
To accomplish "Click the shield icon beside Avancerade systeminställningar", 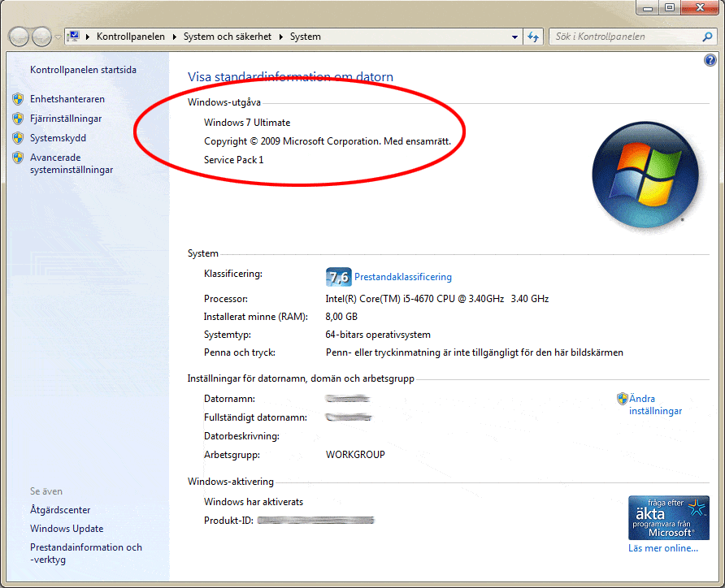I will click(18, 158).
